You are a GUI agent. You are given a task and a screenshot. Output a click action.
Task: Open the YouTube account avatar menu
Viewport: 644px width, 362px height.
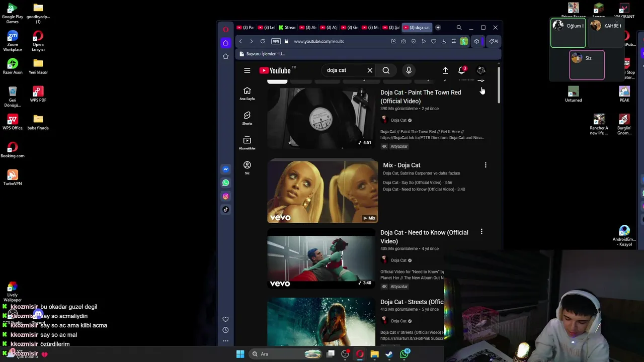tap(481, 70)
